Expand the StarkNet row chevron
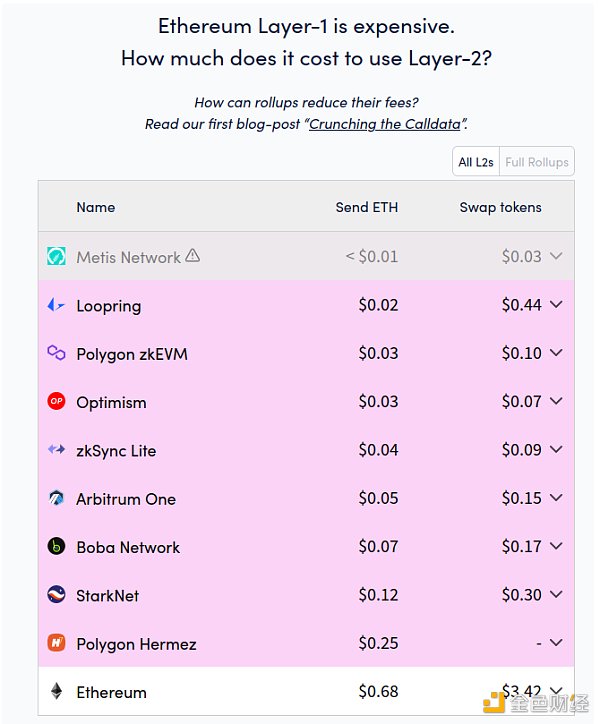 tap(556, 595)
